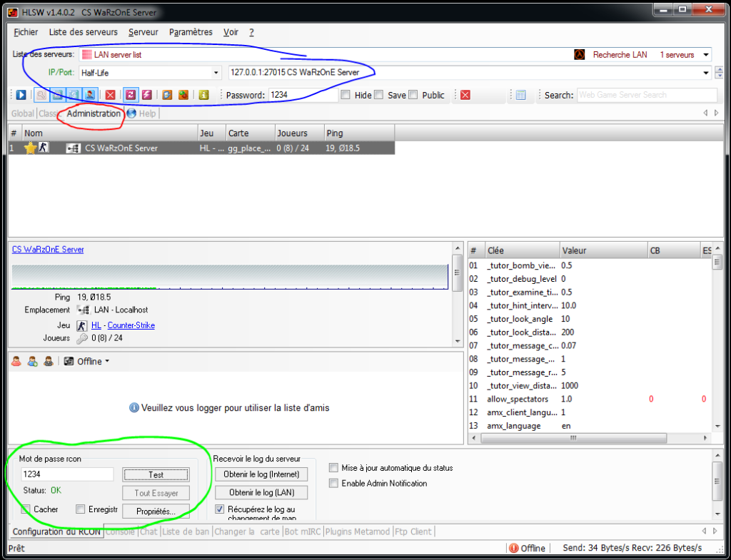
Task: Open the Paramètres menu
Action: [191, 32]
